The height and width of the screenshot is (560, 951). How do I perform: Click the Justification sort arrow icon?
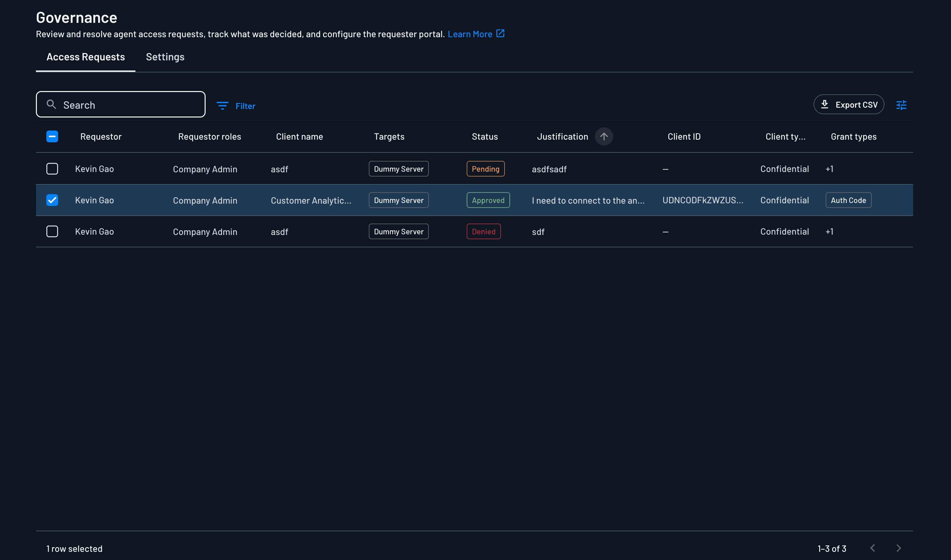pos(604,137)
